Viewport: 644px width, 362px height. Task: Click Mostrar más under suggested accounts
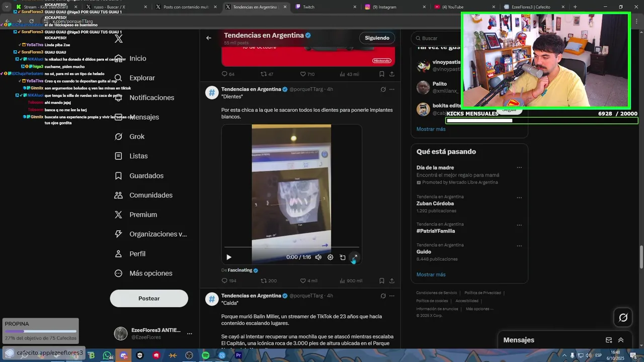431,129
